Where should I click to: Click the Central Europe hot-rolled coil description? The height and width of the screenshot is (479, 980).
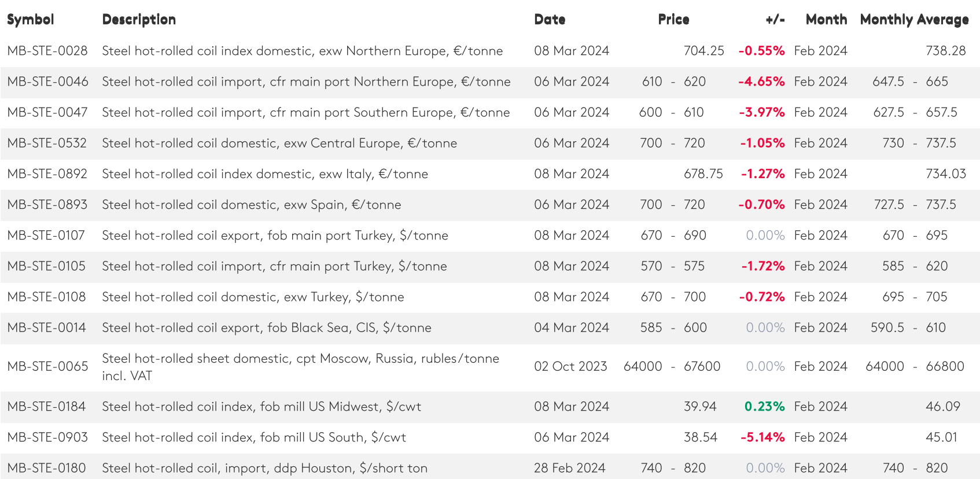(x=279, y=143)
